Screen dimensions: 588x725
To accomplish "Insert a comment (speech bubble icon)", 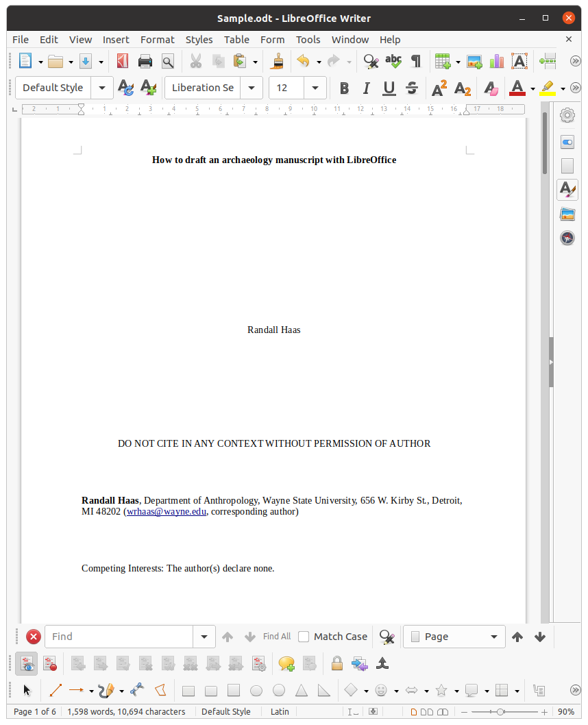I will pyautogui.click(x=286, y=664).
